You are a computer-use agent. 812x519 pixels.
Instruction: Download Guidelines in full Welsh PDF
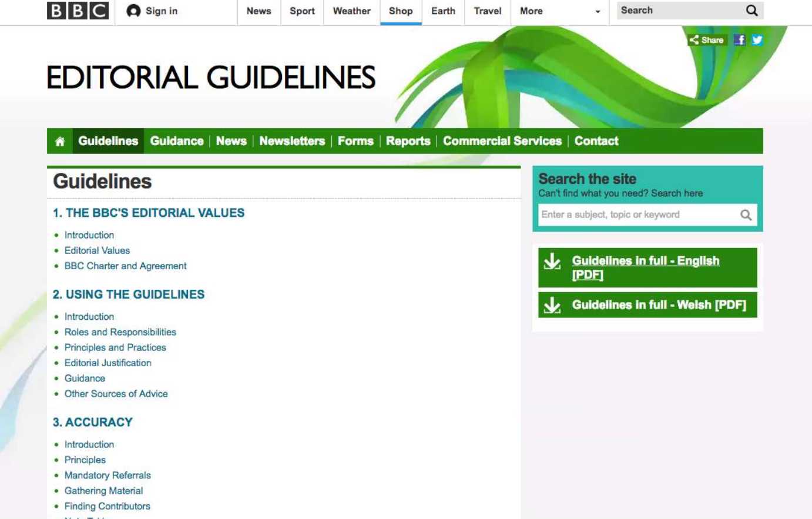658,305
